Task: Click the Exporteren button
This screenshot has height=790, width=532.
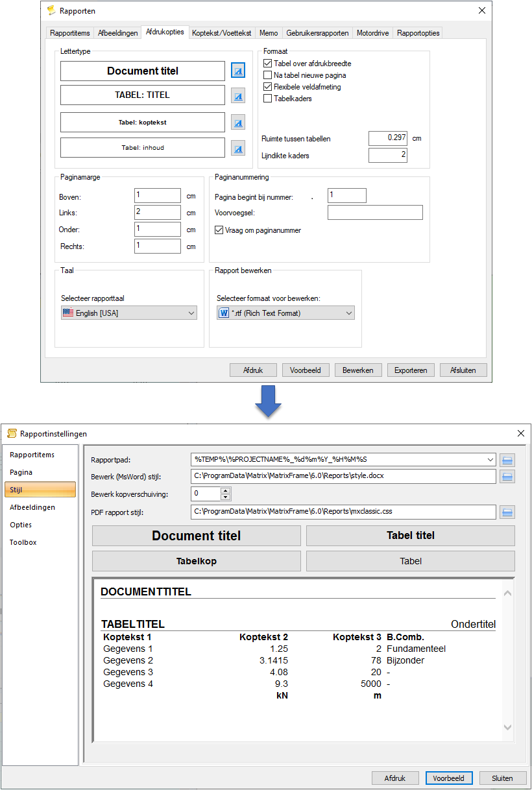Action: [411, 370]
